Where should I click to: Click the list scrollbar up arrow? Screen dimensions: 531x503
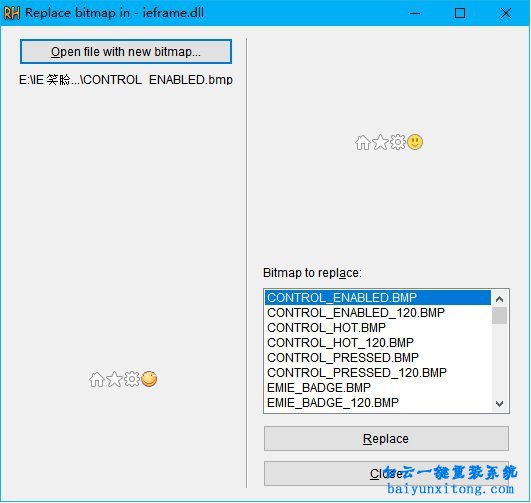tap(499, 299)
